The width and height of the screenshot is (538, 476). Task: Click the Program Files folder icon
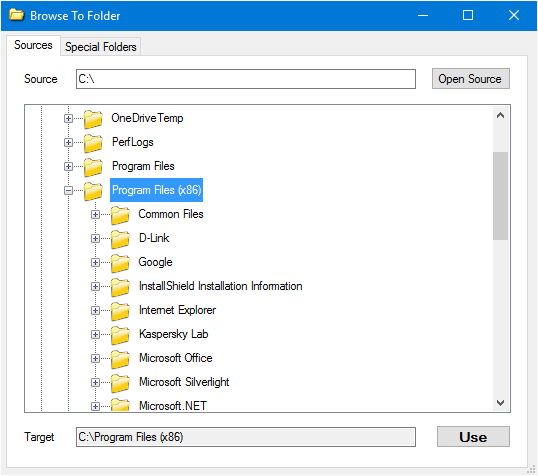coord(93,167)
